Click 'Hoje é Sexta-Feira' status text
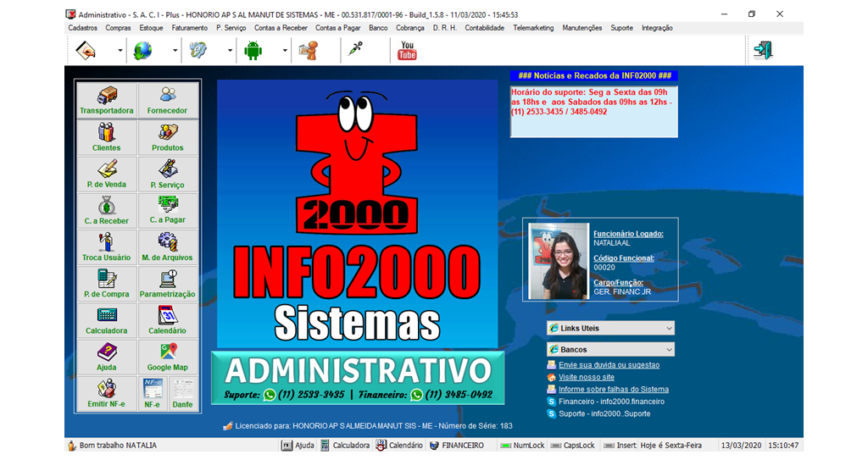868x460 pixels. tap(671, 445)
